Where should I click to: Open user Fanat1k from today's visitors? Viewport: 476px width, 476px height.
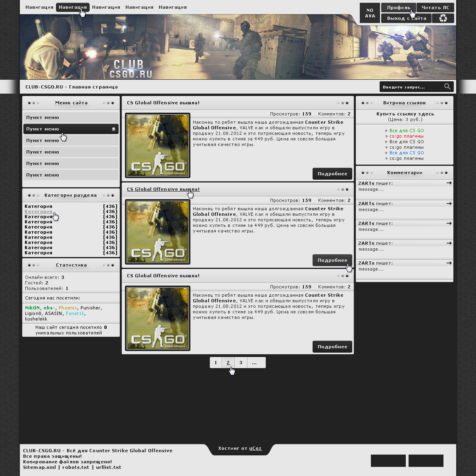75,313
